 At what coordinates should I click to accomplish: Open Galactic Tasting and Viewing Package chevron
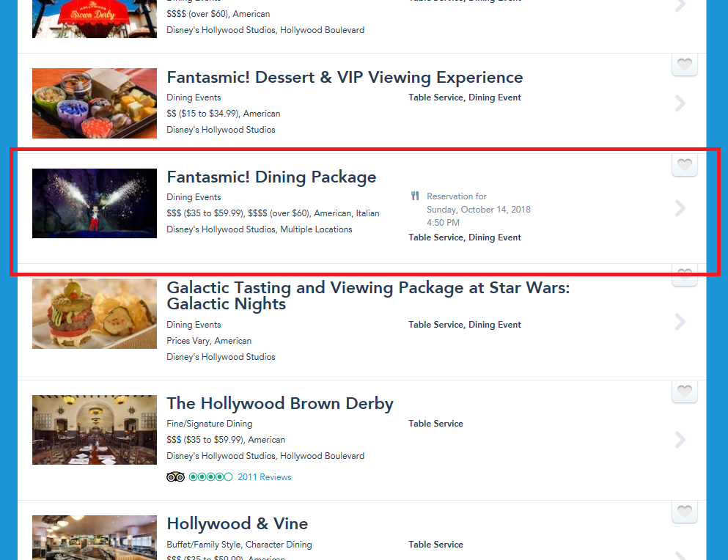(680, 321)
